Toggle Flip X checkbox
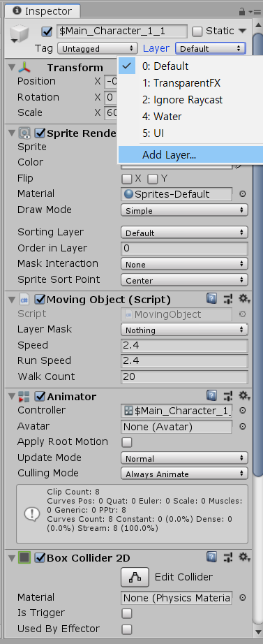The height and width of the screenshot is (644, 263). pyautogui.click(x=127, y=179)
